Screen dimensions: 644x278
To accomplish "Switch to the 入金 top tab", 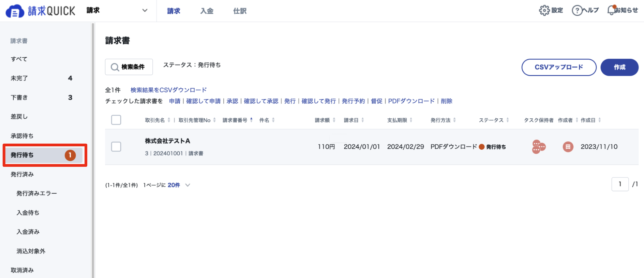I will tap(207, 11).
